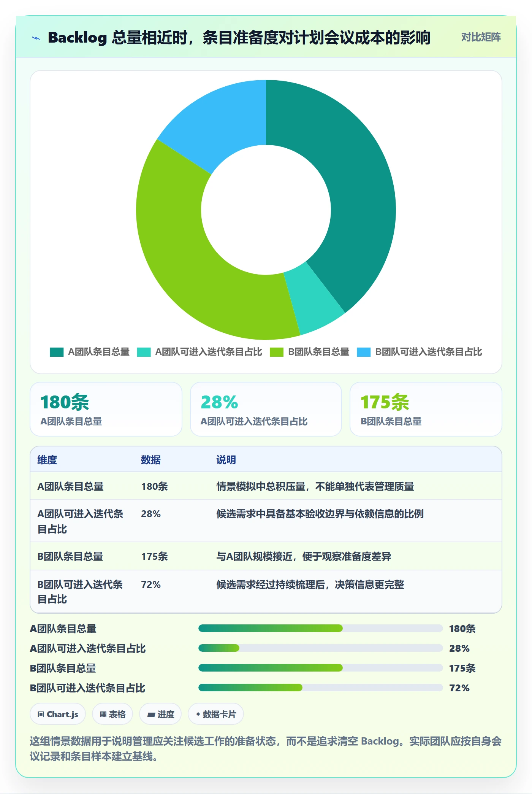
Task: Select the 28% stat card
Action: (266, 409)
